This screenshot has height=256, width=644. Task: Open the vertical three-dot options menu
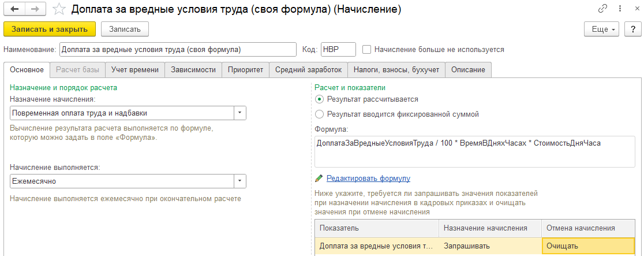click(618, 9)
